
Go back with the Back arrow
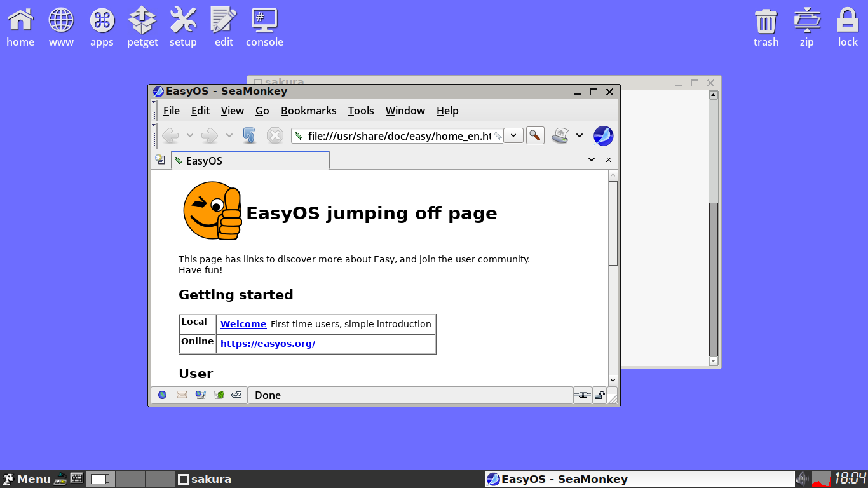(x=170, y=135)
